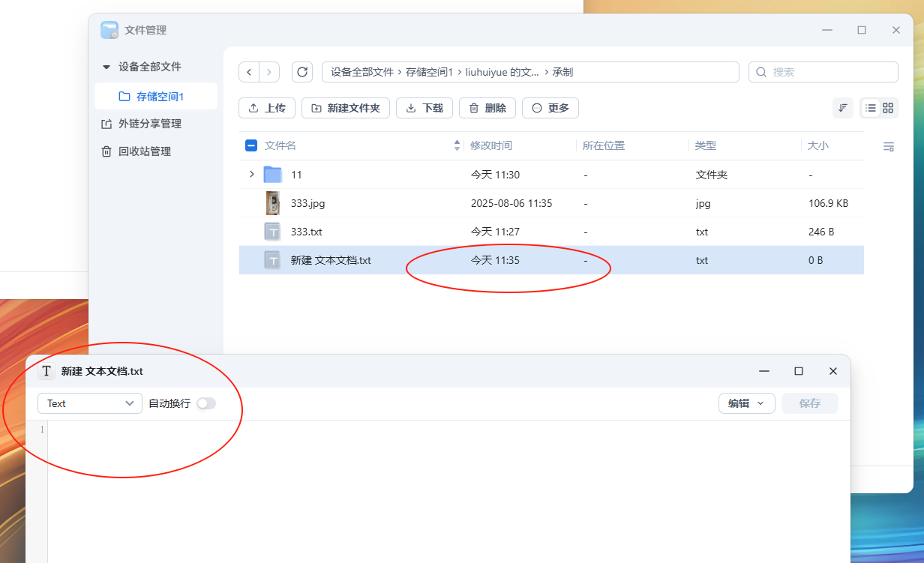
Task: Go forward with the right arrow navigation button
Action: tap(269, 72)
